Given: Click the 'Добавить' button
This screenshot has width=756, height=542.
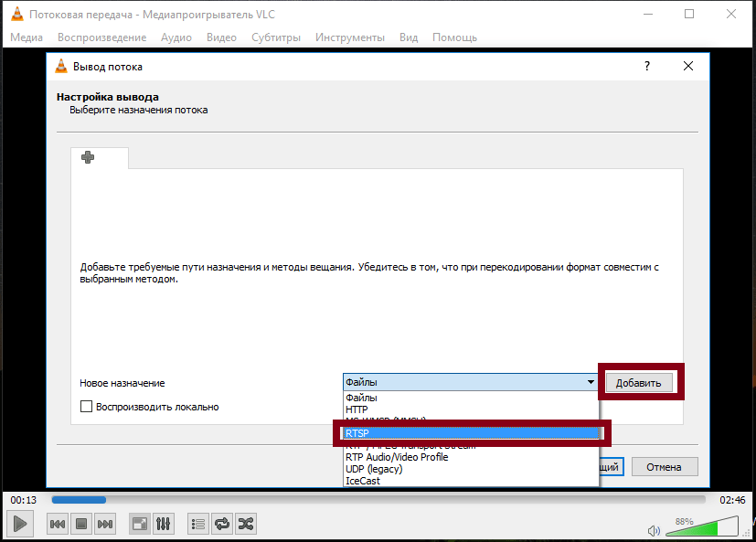Looking at the screenshot, I should point(638,383).
